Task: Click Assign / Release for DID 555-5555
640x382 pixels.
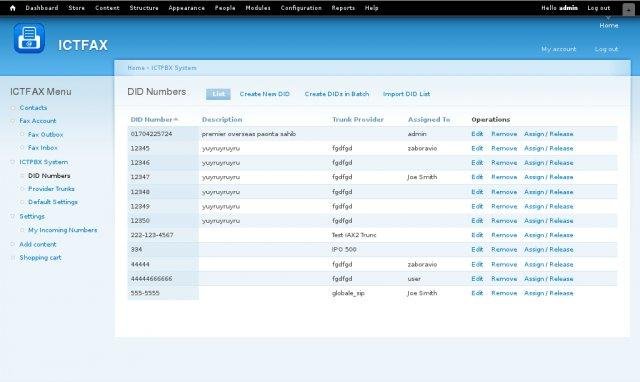Action: pos(549,293)
